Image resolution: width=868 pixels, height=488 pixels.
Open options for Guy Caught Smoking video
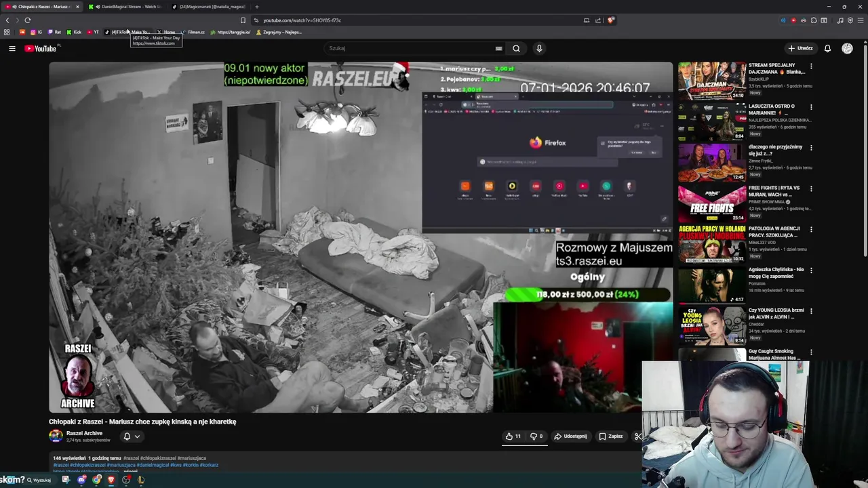(811, 352)
